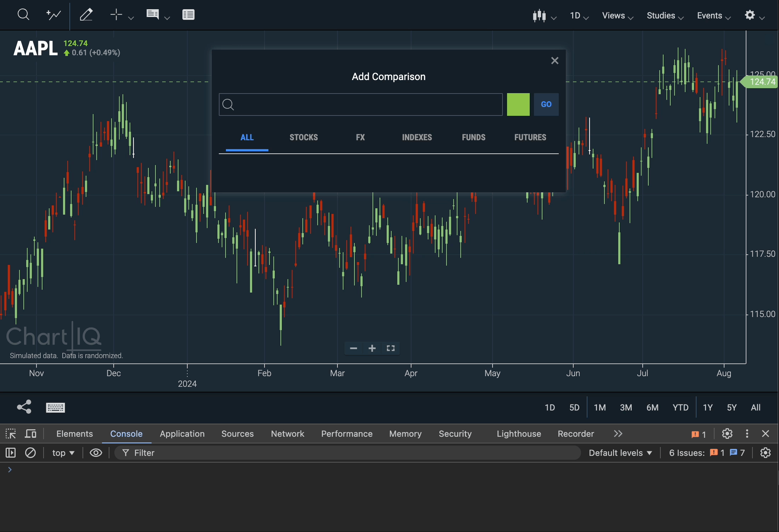
Task: Open the 1D periodicity dropdown in toolbar
Action: 579,16
